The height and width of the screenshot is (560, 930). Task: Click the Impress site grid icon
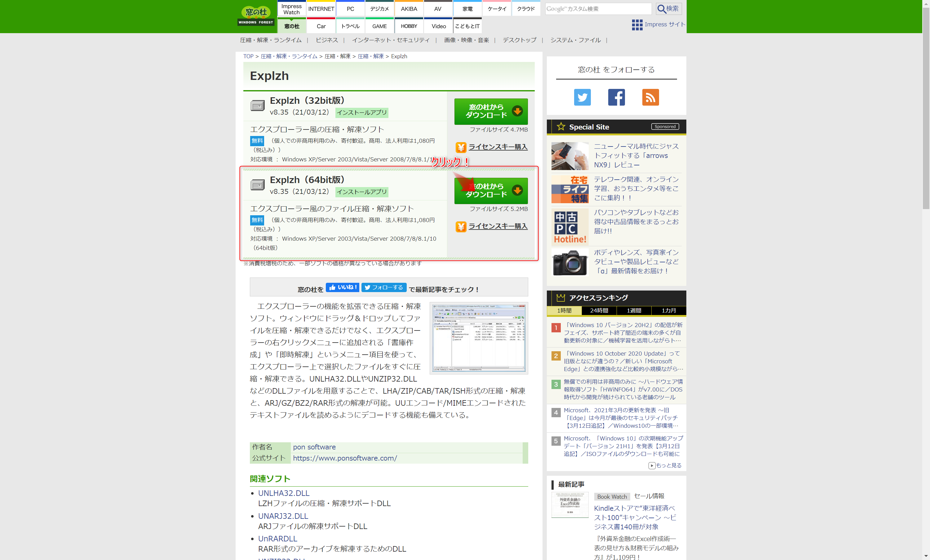[x=637, y=24]
